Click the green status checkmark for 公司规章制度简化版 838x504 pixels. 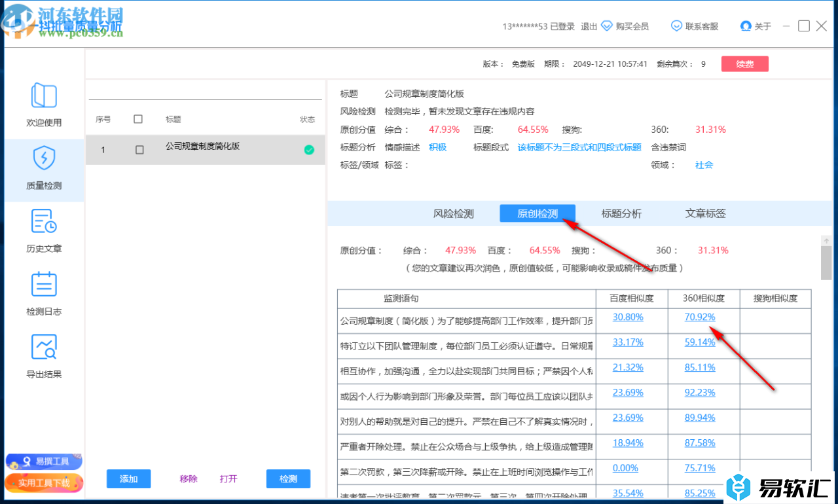[309, 150]
